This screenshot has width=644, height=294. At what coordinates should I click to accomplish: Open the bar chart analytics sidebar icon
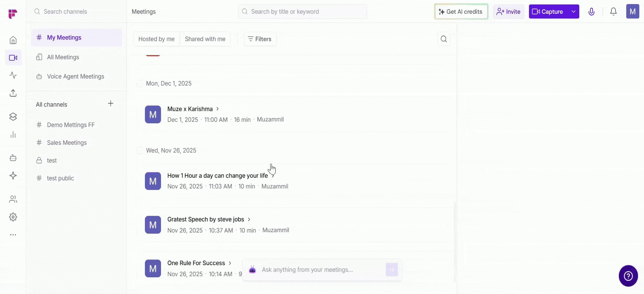pyautogui.click(x=13, y=135)
